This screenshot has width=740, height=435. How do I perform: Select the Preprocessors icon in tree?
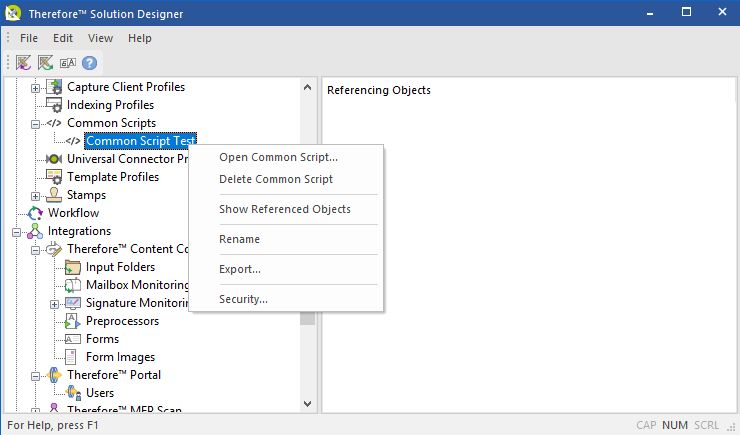[x=73, y=321]
